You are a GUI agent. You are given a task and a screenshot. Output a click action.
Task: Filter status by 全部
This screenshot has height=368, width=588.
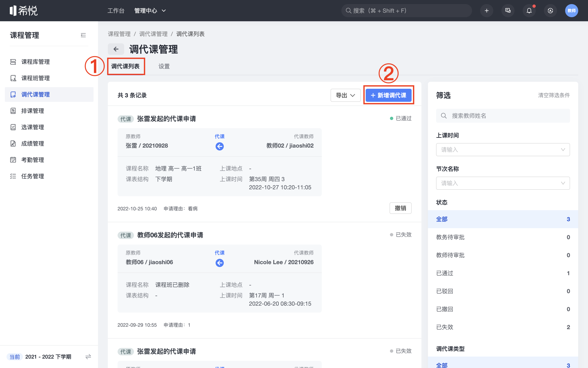tap(503, 219)
